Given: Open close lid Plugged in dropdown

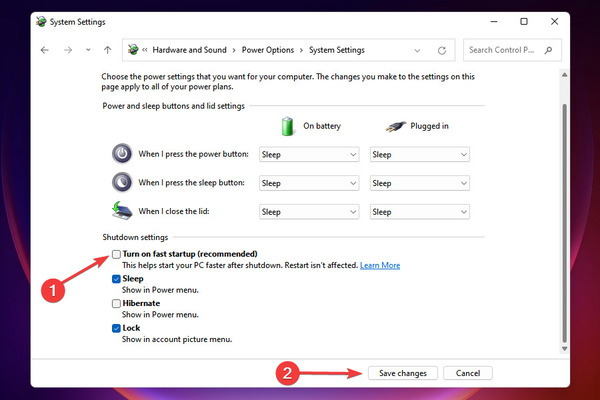Looking at the screenshot, I should (x=419, y=212).
